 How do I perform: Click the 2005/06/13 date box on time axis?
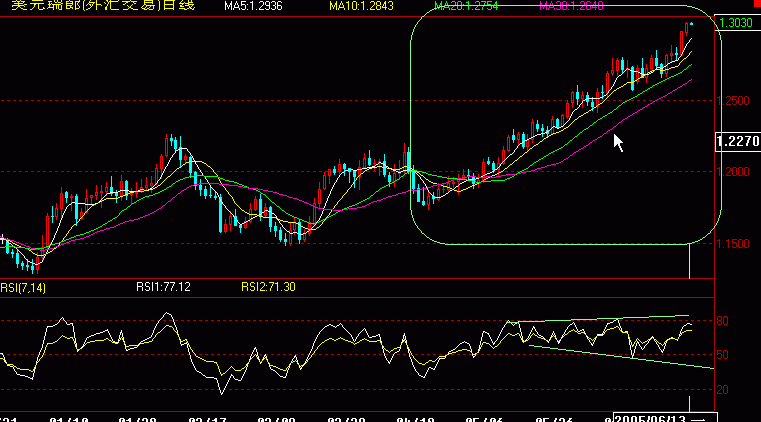coord(665,418)
